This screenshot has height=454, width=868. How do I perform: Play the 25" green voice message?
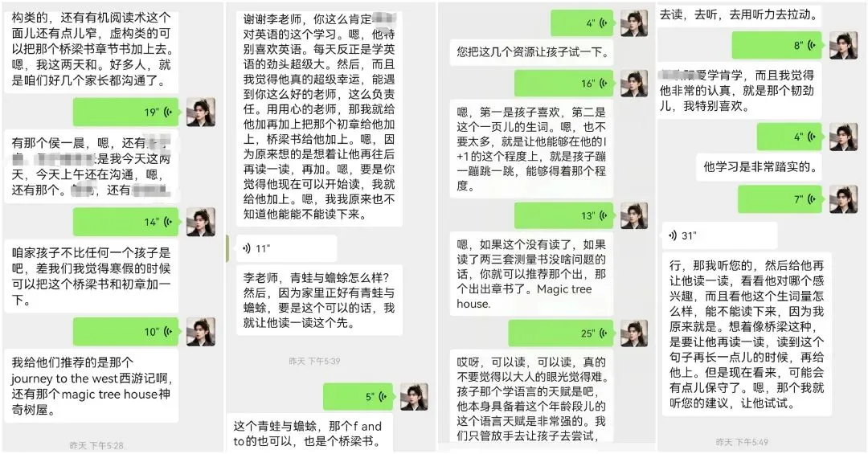point(561,333)
